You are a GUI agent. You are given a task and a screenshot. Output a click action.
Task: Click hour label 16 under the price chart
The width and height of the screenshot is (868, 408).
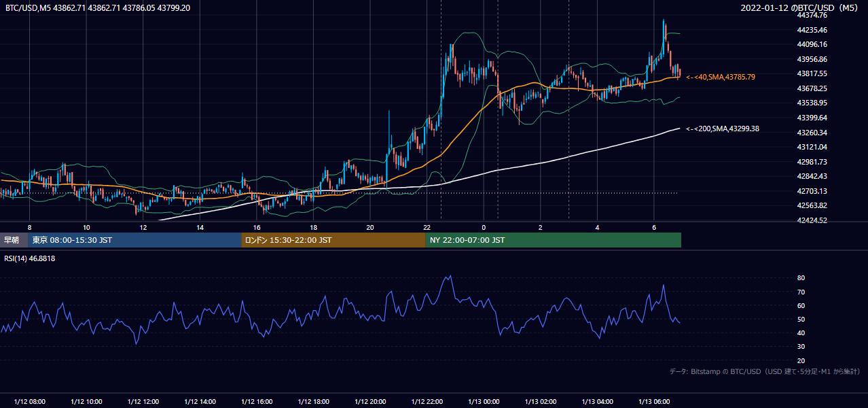click(x=257, y=227)
